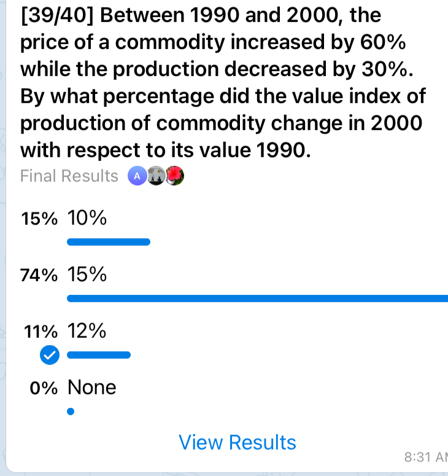Click the purple "A" voter avatar

point(136,176)
